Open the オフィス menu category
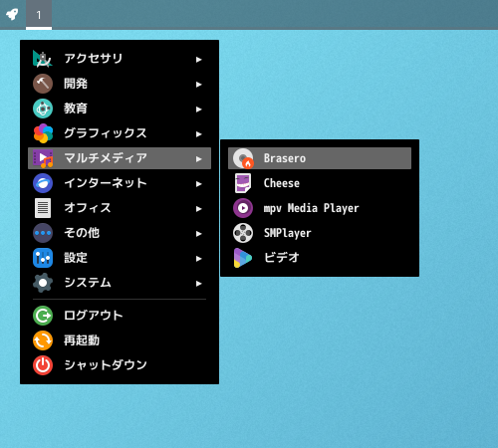Screen dimensions: 498x448 click(120, 208)
